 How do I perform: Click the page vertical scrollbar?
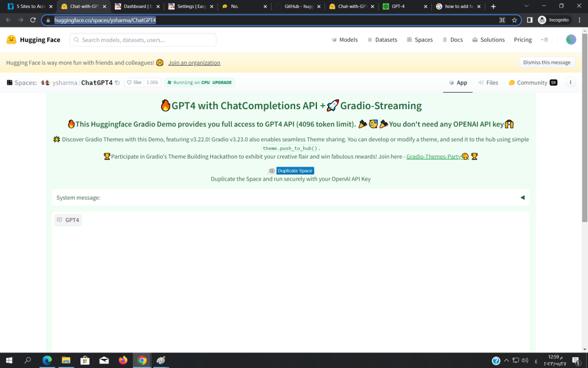585,127
